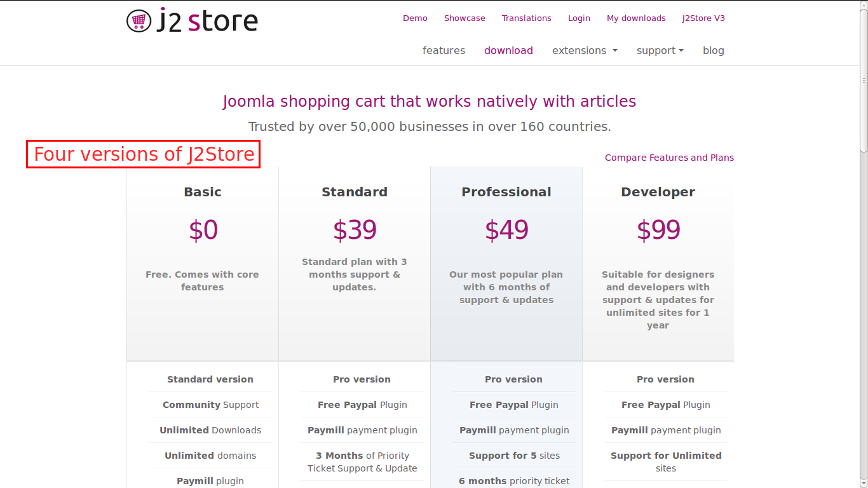This screenshot has height=488, width=868.
Task: Select the download menu item
Action: point(508,51)
